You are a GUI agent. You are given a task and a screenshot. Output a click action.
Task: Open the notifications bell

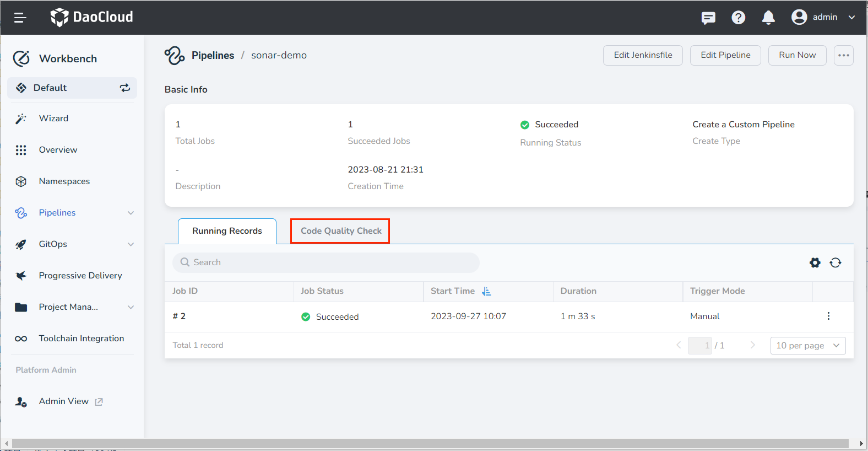tap(768, 18)
